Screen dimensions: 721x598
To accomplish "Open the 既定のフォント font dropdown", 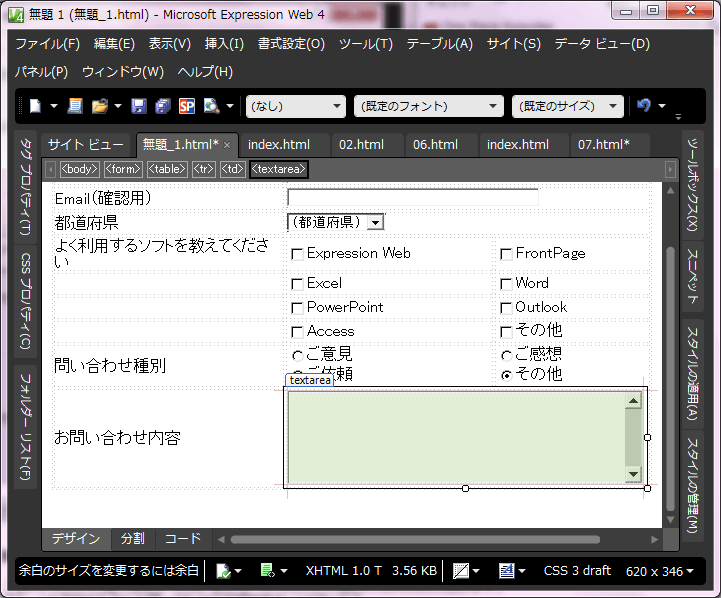I will [x=493, y=106].
